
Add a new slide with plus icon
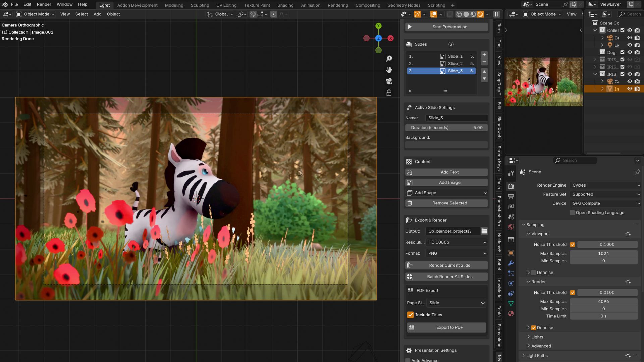(x=484, y=55)
